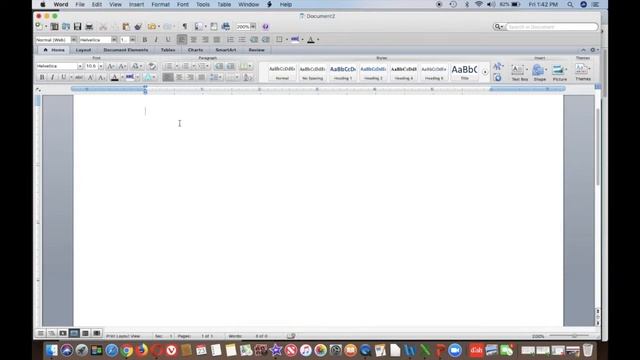Toggle center alignment in the formatting toolbar
Screen dimensions: 640x360
pyautogui.click(x=193, y=40)
